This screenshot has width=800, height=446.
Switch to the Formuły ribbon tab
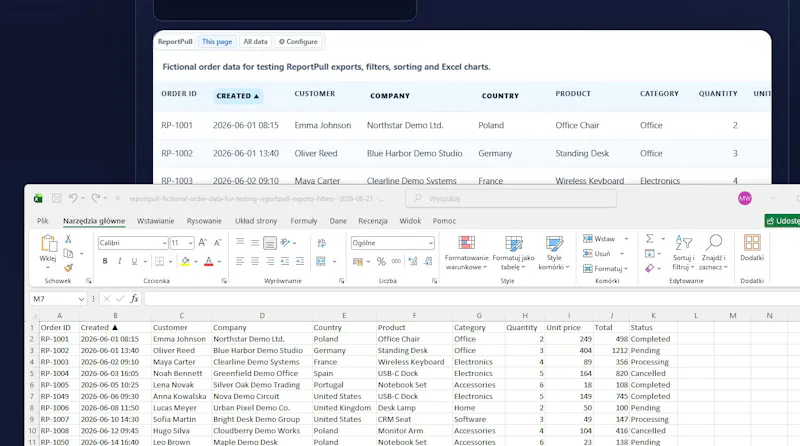pos(304,221)
